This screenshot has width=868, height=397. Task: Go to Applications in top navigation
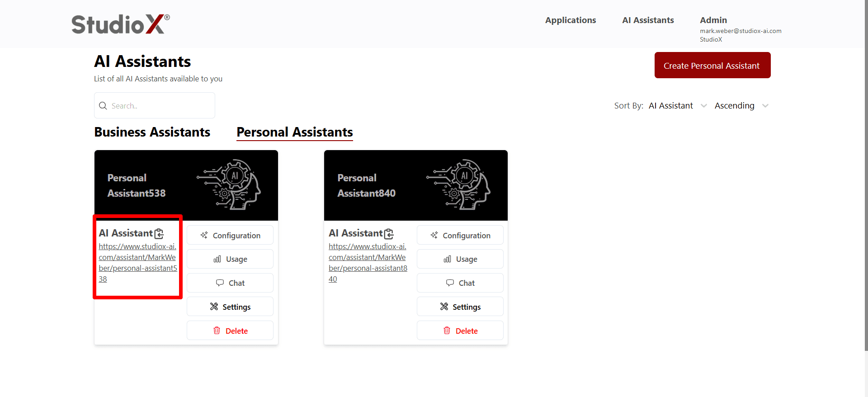click(570, 20)
